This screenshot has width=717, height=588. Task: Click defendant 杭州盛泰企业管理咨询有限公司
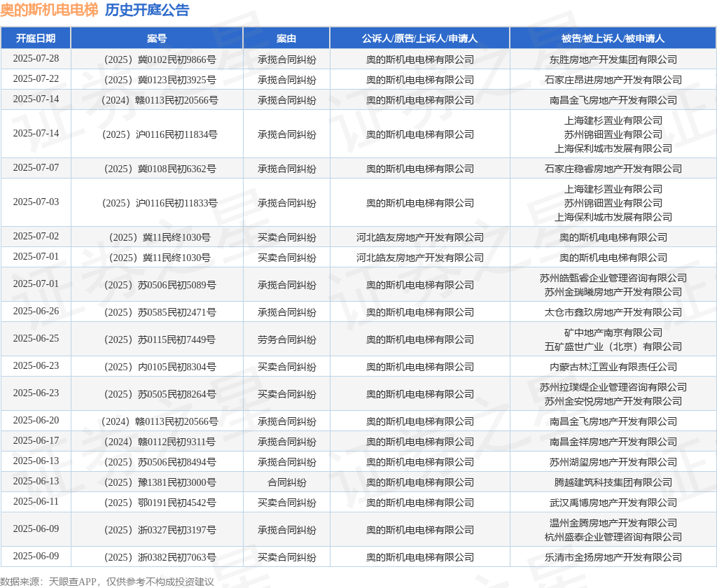(x=613, y=537)
